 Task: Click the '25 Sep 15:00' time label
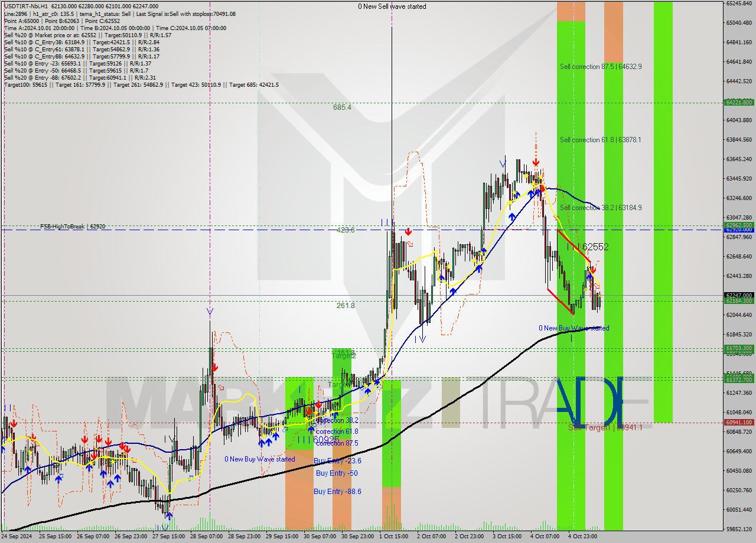pos(56,537)
